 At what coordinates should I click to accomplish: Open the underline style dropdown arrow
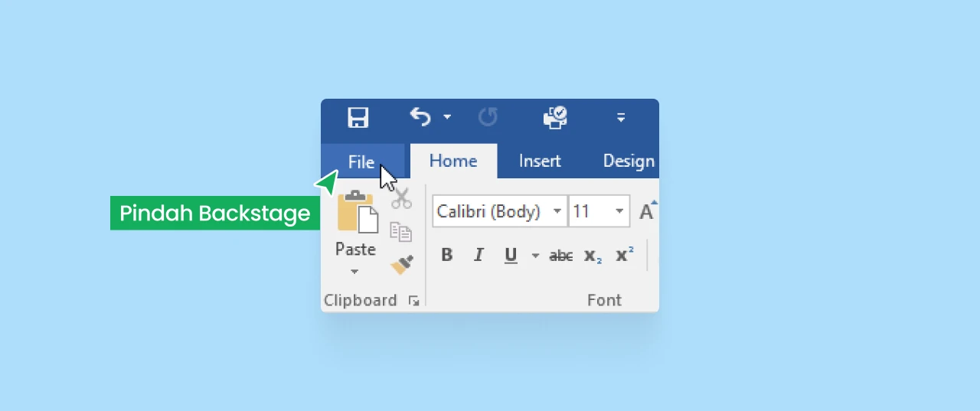(535, 256)
